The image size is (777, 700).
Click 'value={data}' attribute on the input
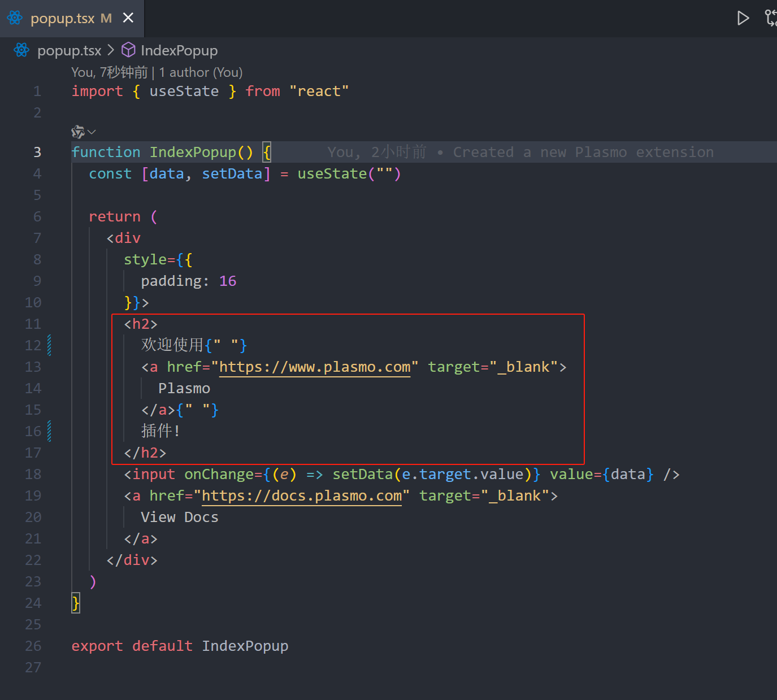click(602, 474)
